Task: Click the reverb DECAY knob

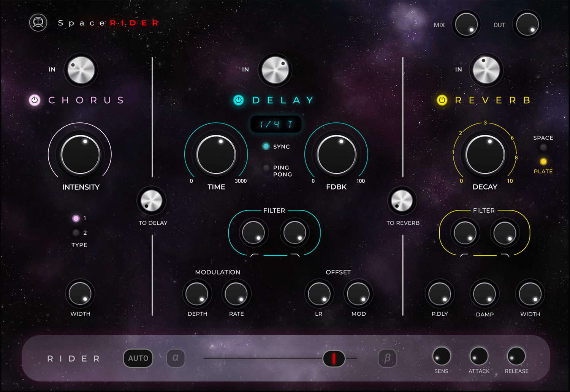Action: 484,155
